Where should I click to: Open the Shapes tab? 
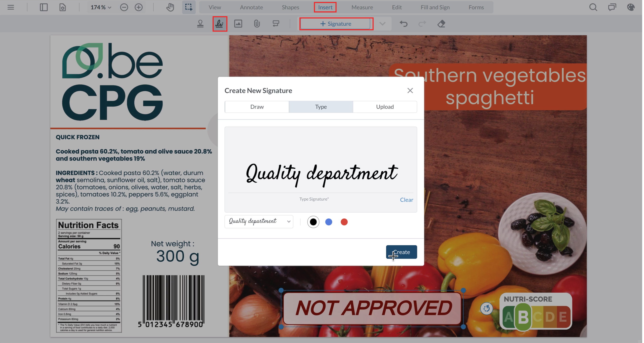coord(290,7)
